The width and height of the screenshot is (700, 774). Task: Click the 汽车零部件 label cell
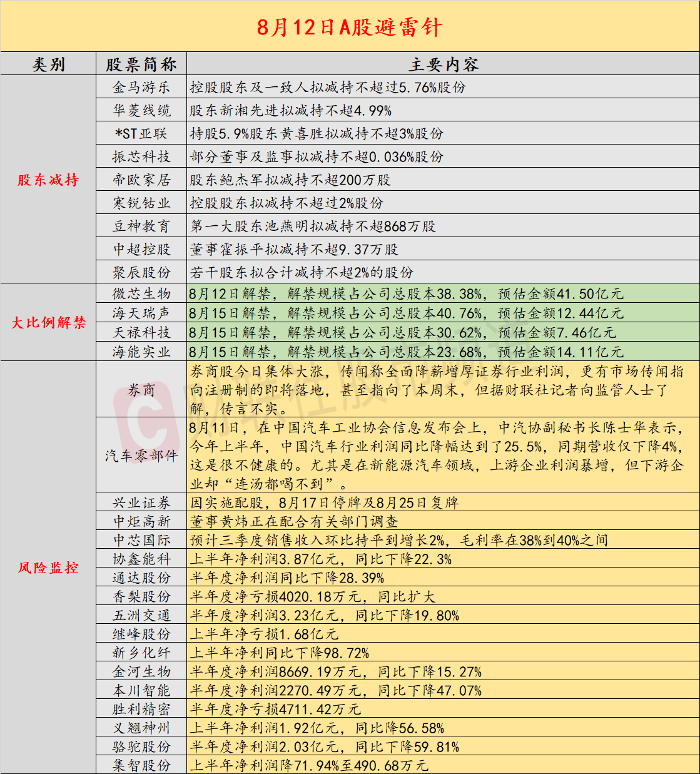coord(141,456)
